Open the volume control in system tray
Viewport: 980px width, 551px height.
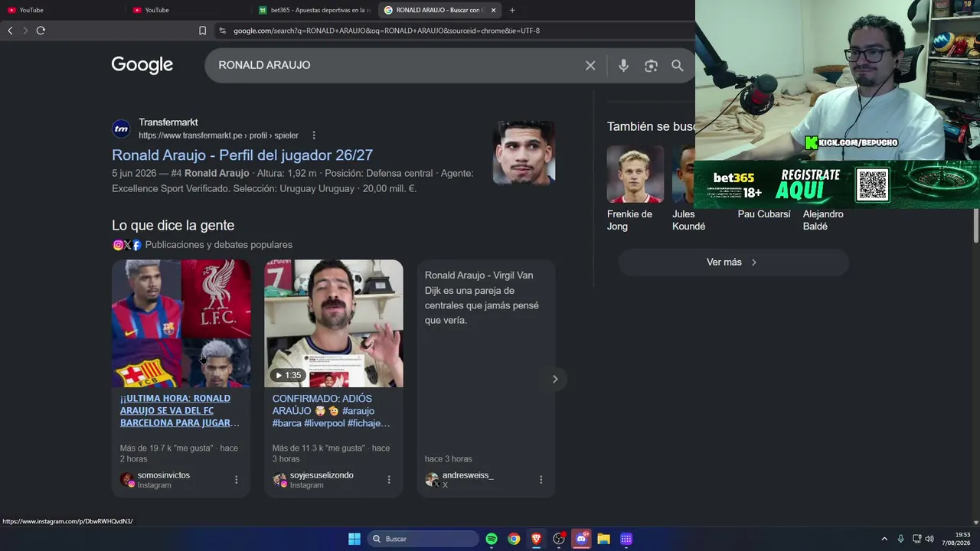(929, 539)
